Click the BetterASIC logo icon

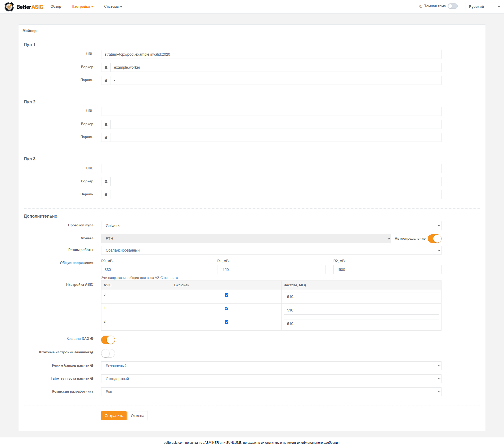[x=9, y=7]
